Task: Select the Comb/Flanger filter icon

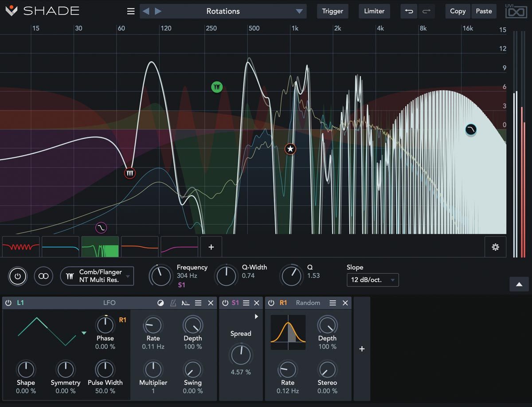Action: click(x=70, y=276)
